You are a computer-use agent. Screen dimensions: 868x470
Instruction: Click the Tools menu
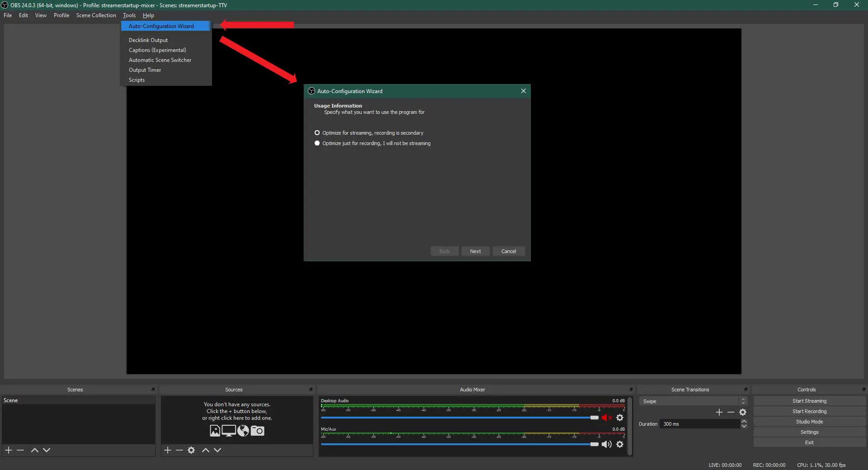click(129, 15)
